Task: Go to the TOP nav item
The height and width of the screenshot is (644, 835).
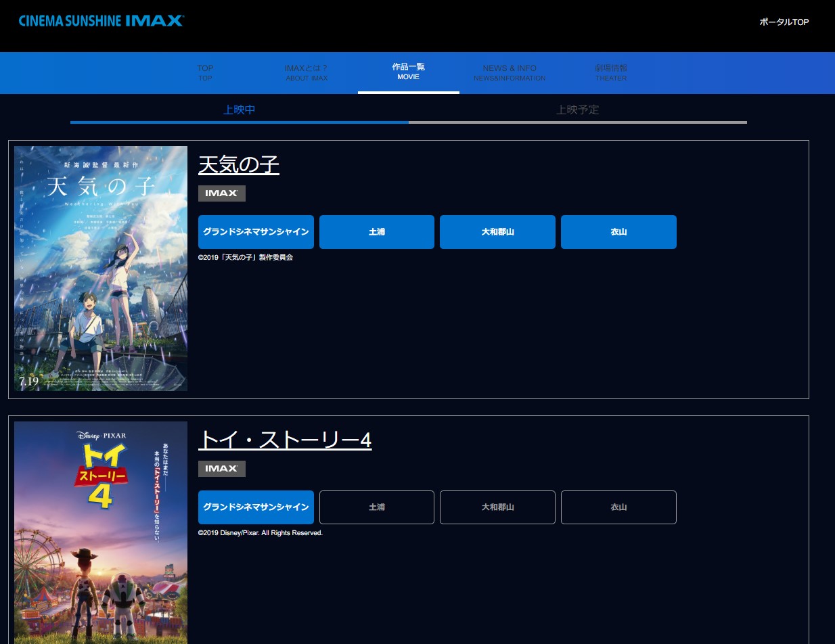Action: pos(205,72)
